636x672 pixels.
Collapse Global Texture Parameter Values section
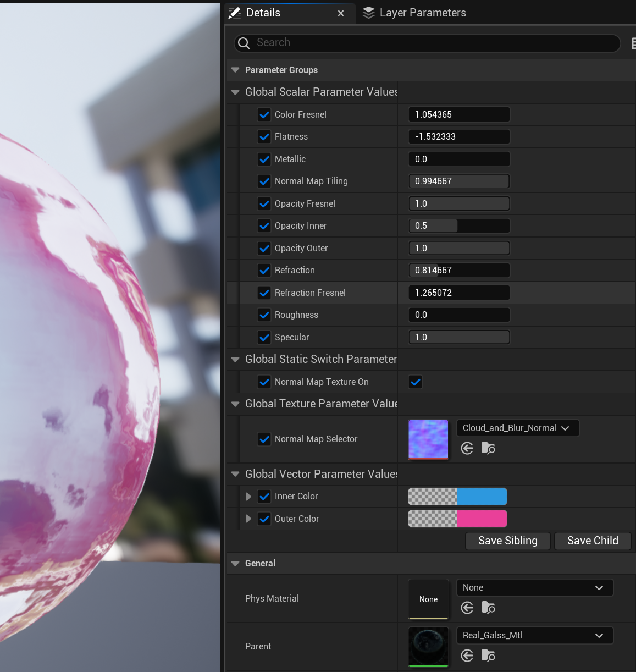click(x=235, y=404)
